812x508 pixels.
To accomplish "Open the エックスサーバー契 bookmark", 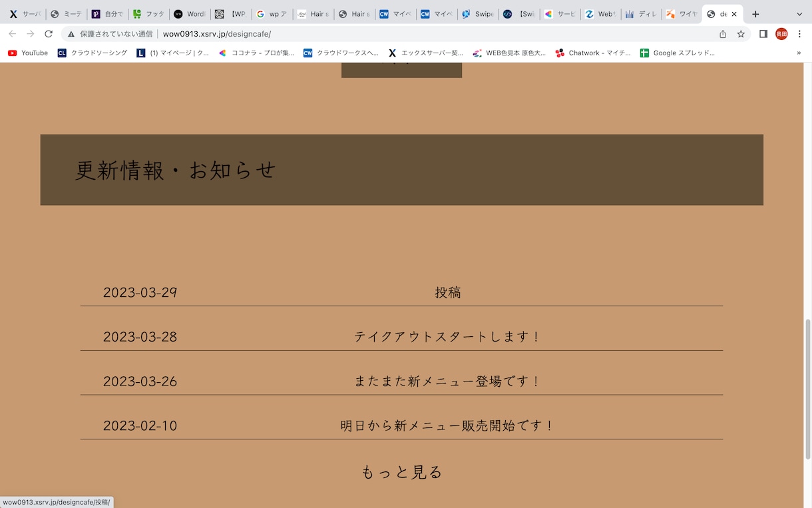I will 426,53.
